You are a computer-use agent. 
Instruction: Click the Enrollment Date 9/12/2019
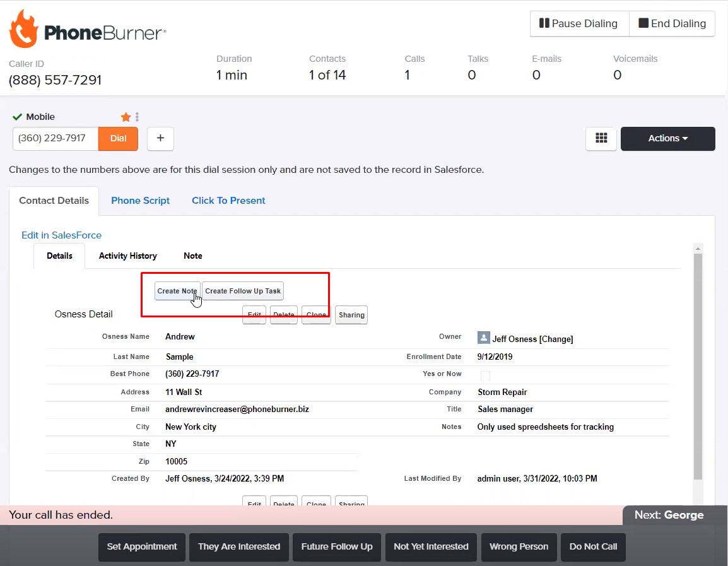click(495, 357)
